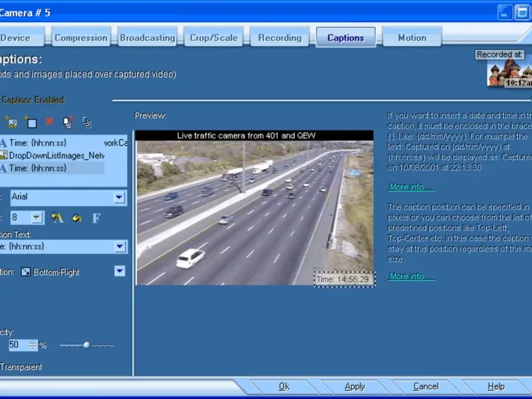Click the paint bucket background color icon

coord(76,217)
